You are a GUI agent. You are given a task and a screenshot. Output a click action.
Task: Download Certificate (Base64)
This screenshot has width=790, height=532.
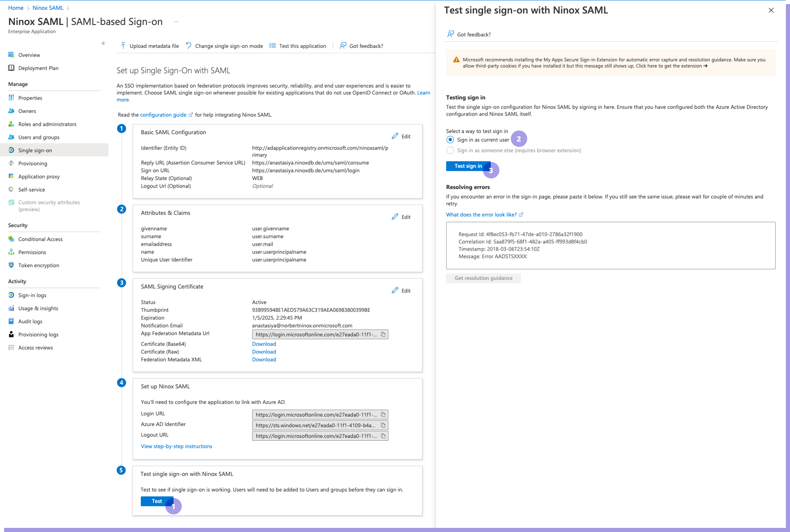point(264,344)
